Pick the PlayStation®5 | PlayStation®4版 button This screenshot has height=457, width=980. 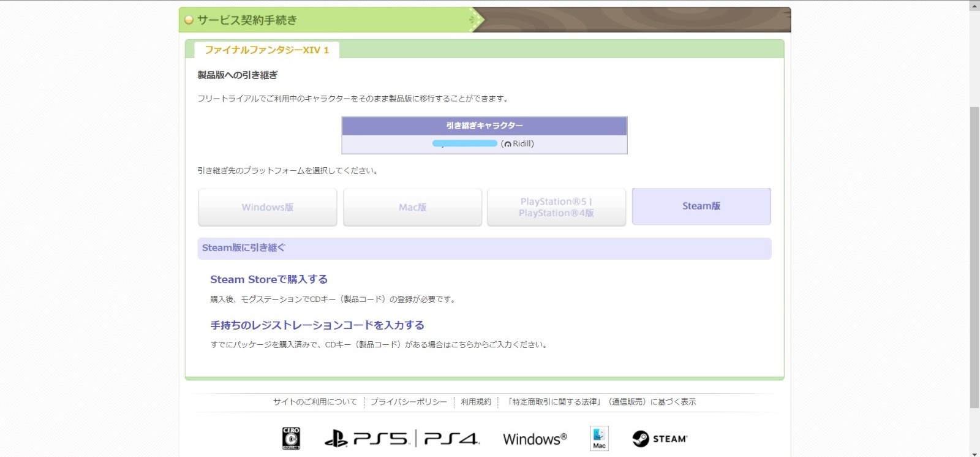[556, 207]
